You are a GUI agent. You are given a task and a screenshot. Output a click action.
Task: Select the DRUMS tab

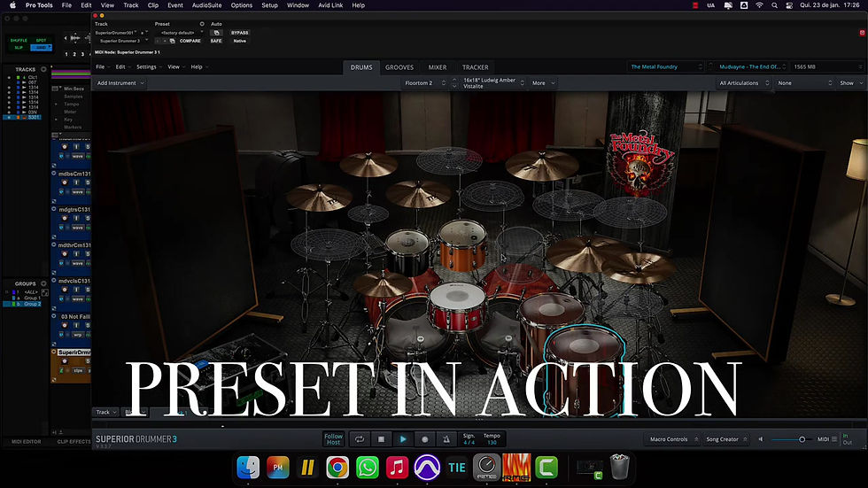[x=361, y=67]
